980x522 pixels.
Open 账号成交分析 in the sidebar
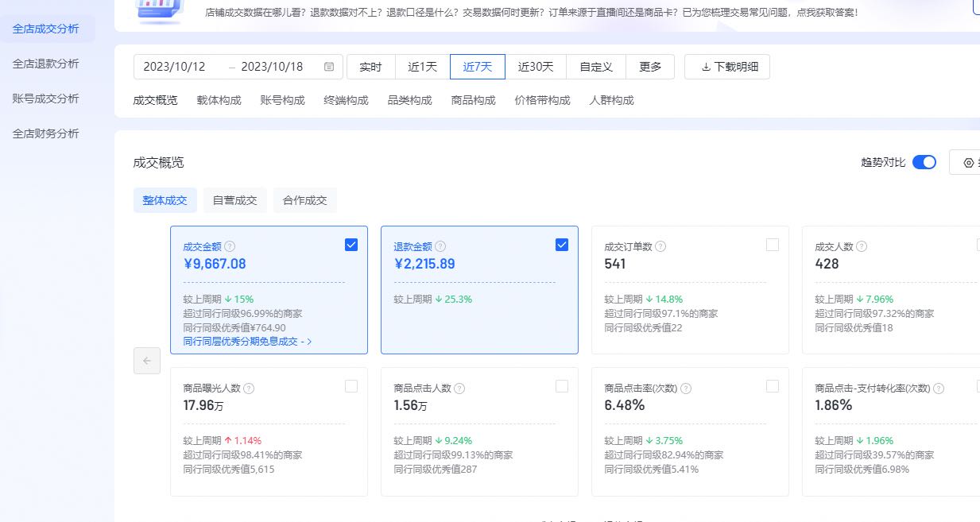click(46, 99)
